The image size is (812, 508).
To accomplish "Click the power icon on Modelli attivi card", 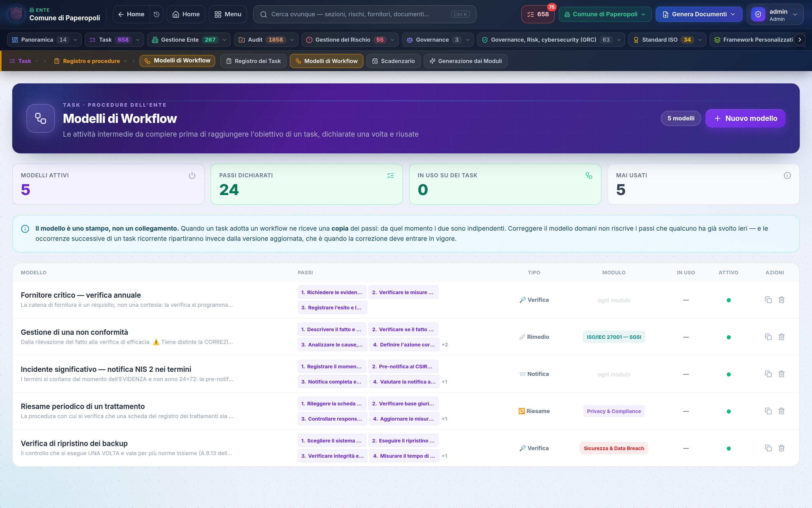I will coord(192,175).
